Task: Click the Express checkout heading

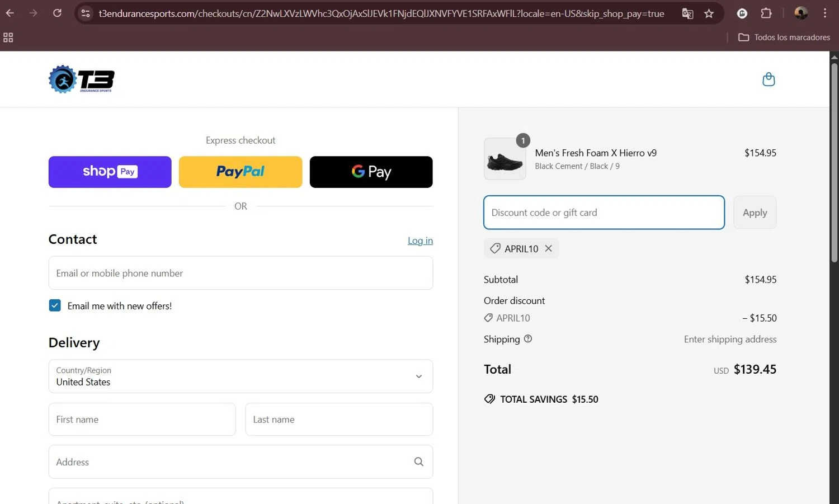Action: point(241,140)
